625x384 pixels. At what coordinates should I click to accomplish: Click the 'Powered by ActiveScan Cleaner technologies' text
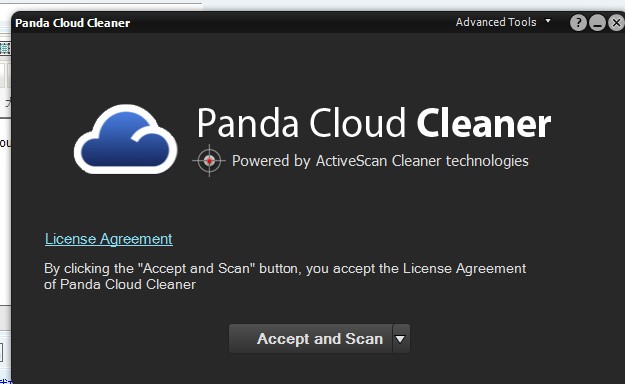pyautogui.click(x=380, y=161)
